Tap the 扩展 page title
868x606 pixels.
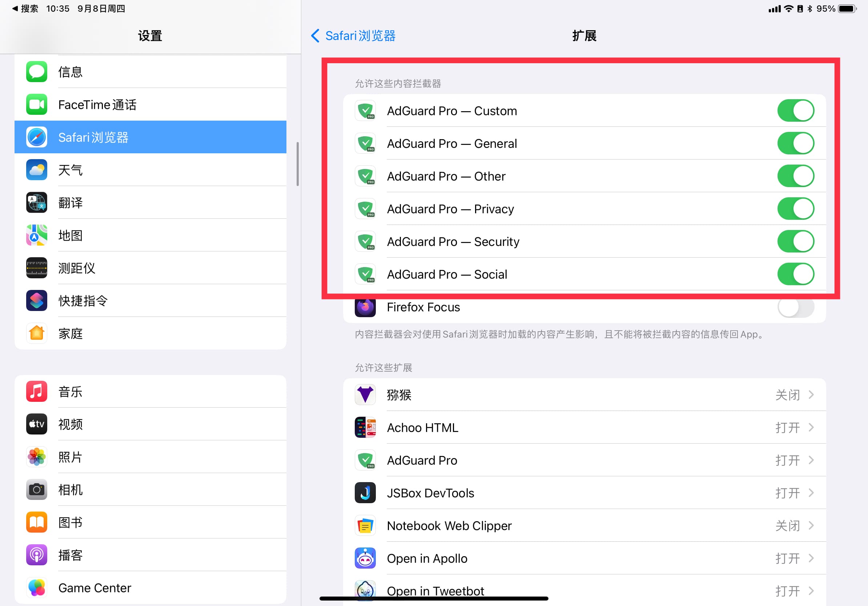pos(584,36)
